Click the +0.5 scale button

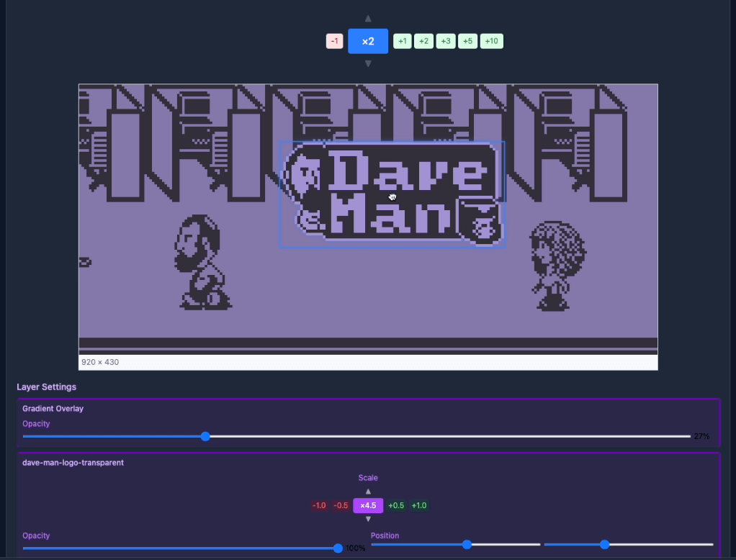pyautogui.click(x=396, y=505)
